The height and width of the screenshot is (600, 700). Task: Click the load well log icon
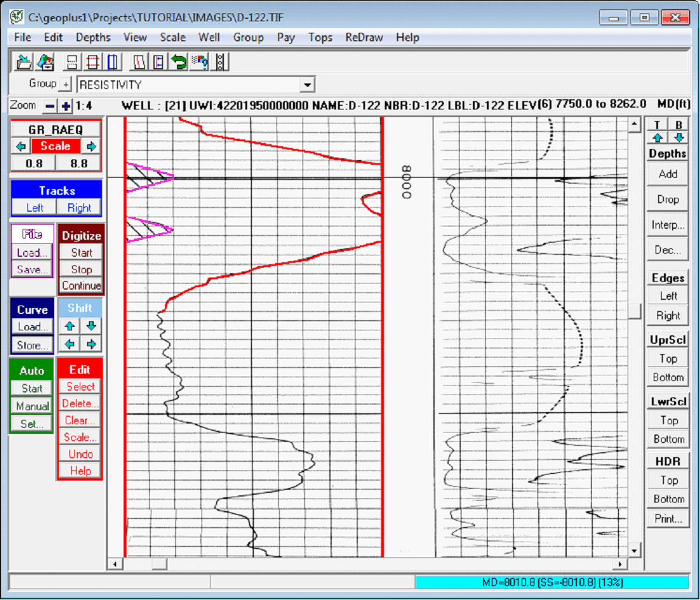click(x=46, y=61)
